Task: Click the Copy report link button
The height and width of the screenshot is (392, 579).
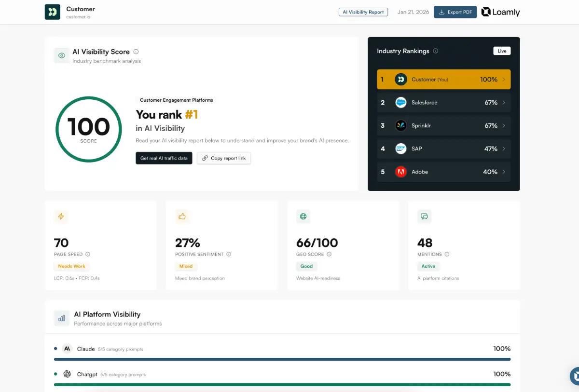Action: pos(224,158)
